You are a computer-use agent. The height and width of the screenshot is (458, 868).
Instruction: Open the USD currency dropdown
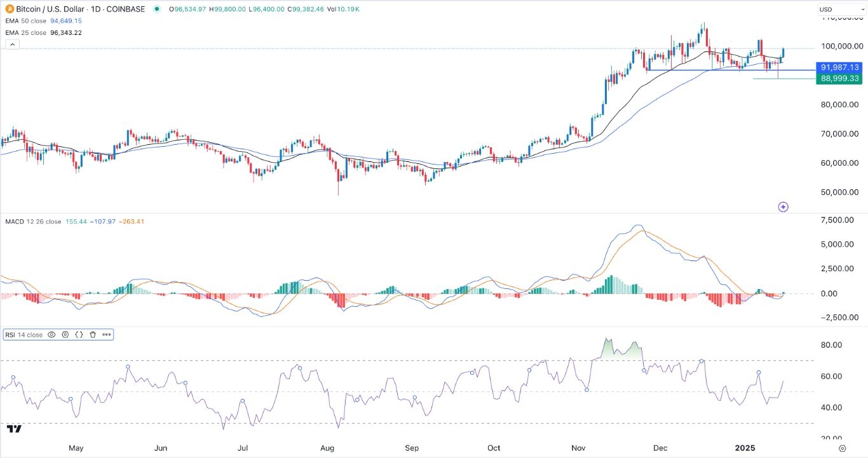tap(841, 9)
